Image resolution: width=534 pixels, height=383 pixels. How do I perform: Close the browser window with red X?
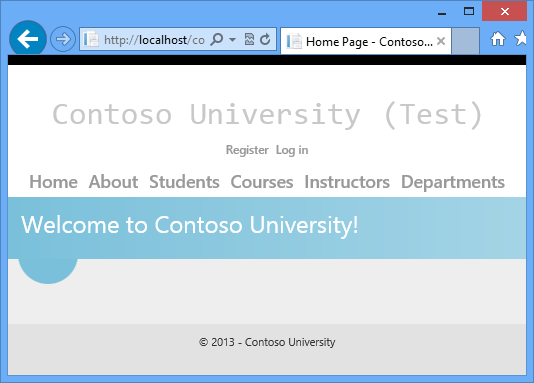(504, 12)
